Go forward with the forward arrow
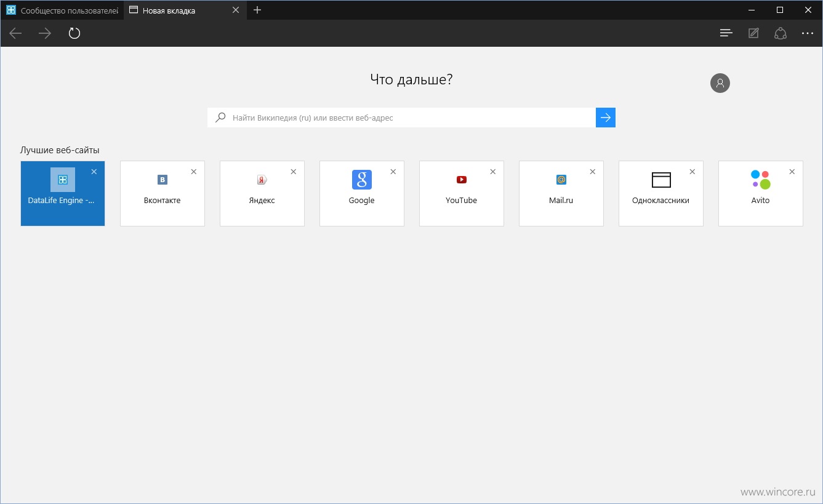Viewport: 823px width, 504px height. [x=45, y=33]
